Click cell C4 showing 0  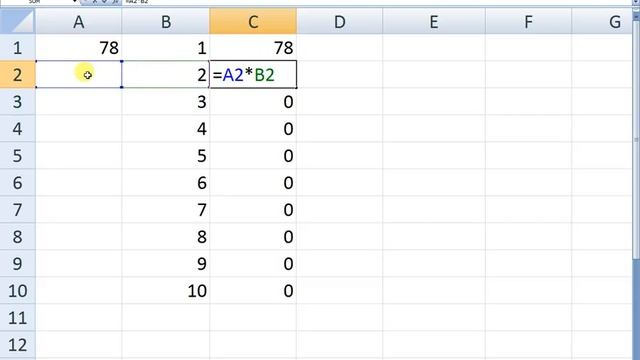coord(253,129)
